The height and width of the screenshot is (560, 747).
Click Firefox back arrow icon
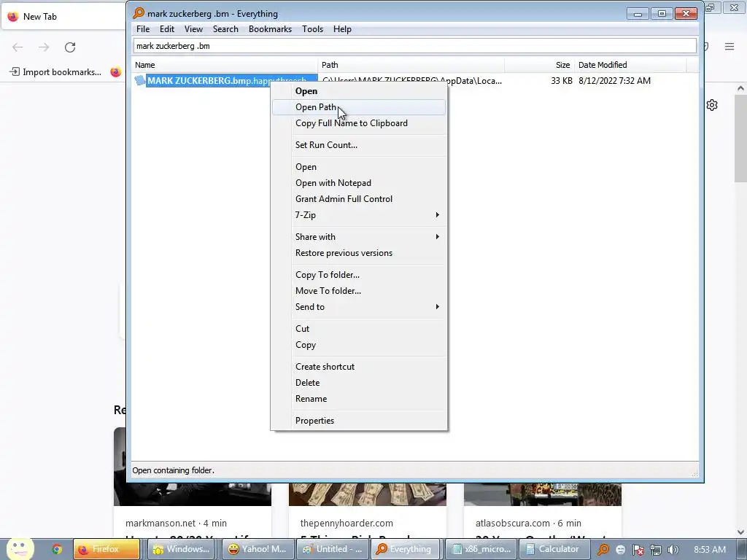18,47
